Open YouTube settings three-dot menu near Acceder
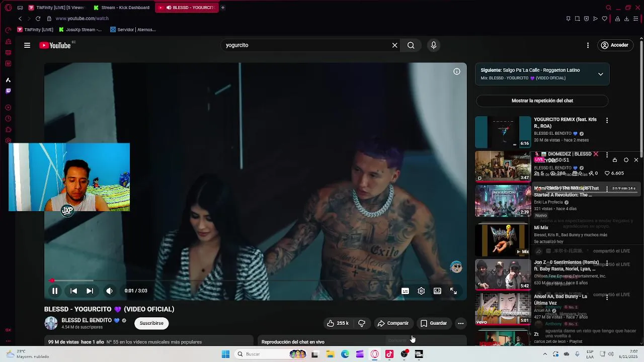This screenshot has width=644, height=362. pyautogui.click(x=588, y=45)
